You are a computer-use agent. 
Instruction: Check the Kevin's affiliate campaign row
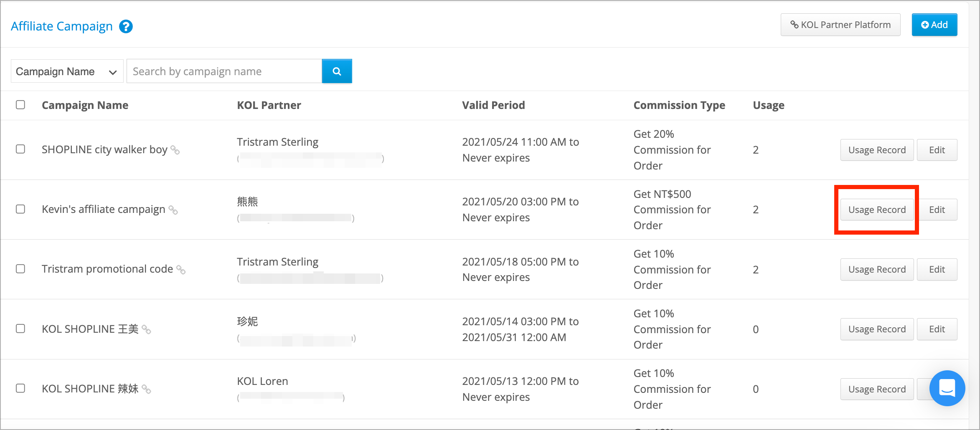click(x=20, y=209)
